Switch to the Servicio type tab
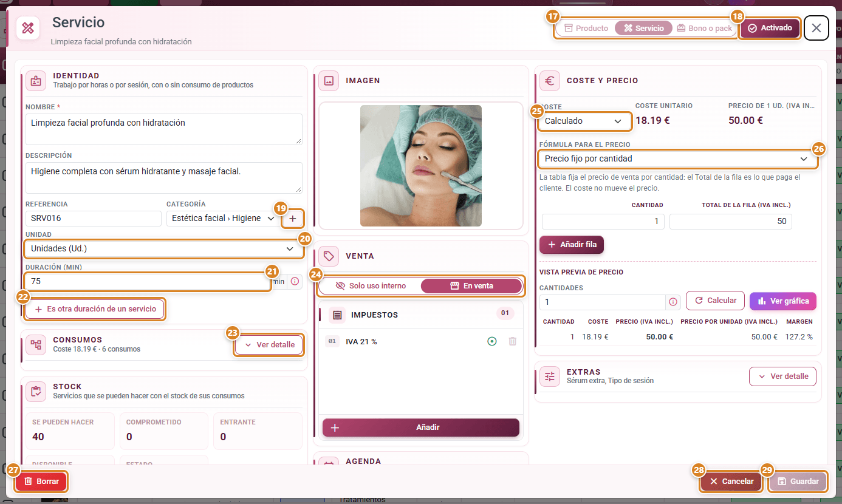Screen dimensions: 842x504 coord(644,29)
